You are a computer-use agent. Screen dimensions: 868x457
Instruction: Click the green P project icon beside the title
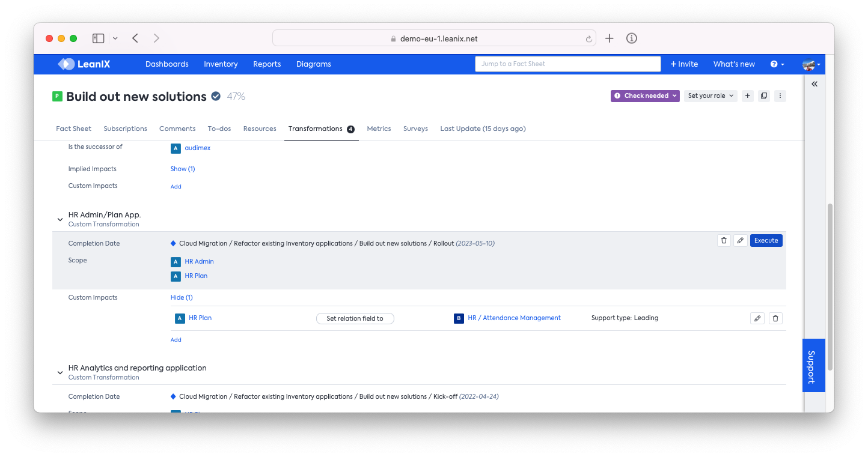(x=57, y=96)
